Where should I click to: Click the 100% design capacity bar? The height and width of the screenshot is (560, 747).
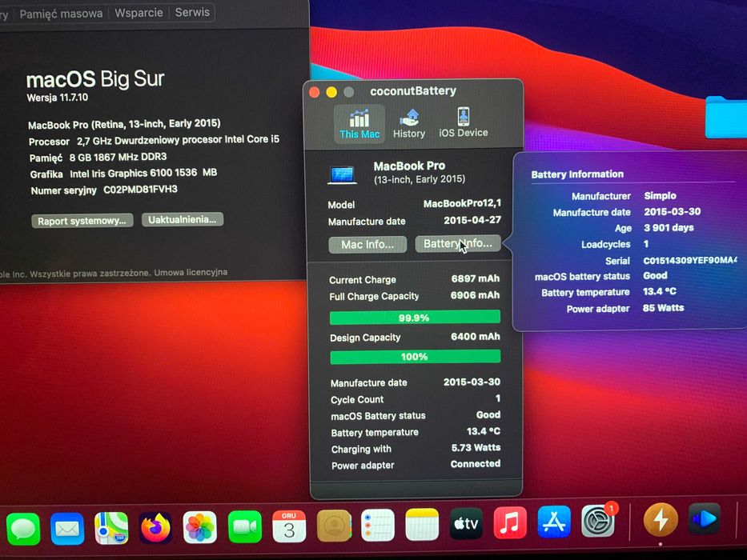click(415, 356)
